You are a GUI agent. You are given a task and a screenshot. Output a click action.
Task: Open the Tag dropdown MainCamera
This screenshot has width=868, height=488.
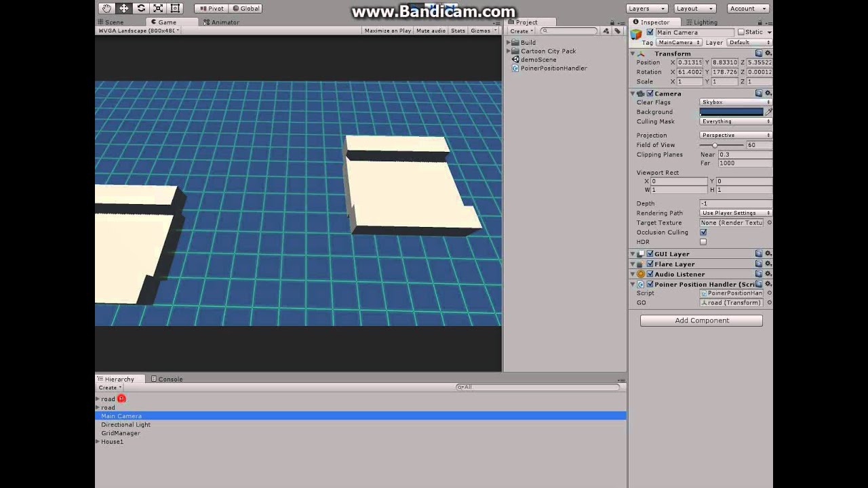[678, 42]
